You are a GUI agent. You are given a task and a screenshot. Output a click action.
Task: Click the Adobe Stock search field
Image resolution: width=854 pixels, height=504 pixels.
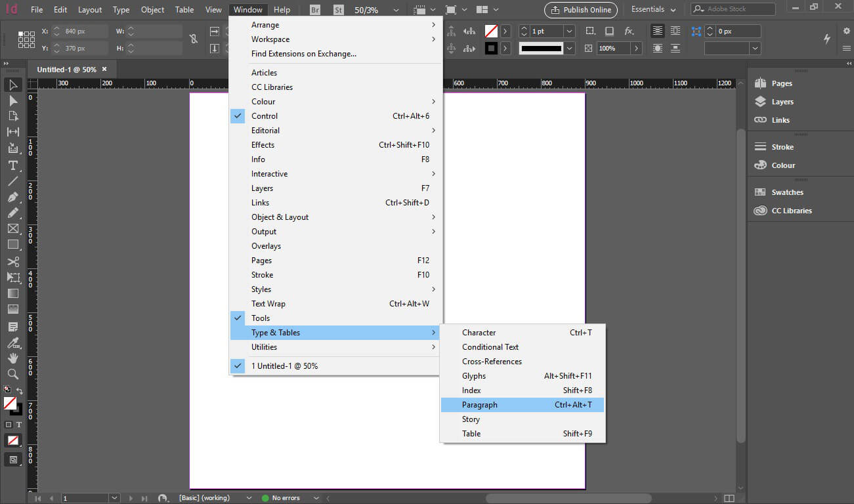[733, 9]
